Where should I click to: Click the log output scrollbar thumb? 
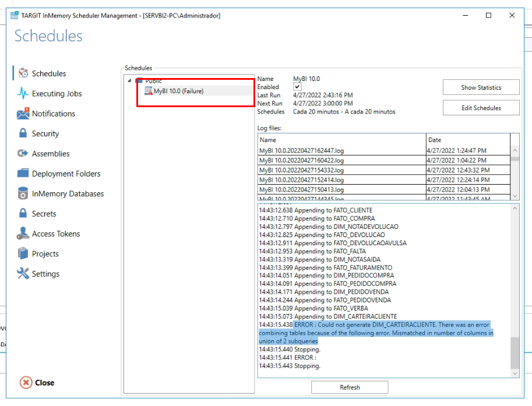[x=515, y=352]
